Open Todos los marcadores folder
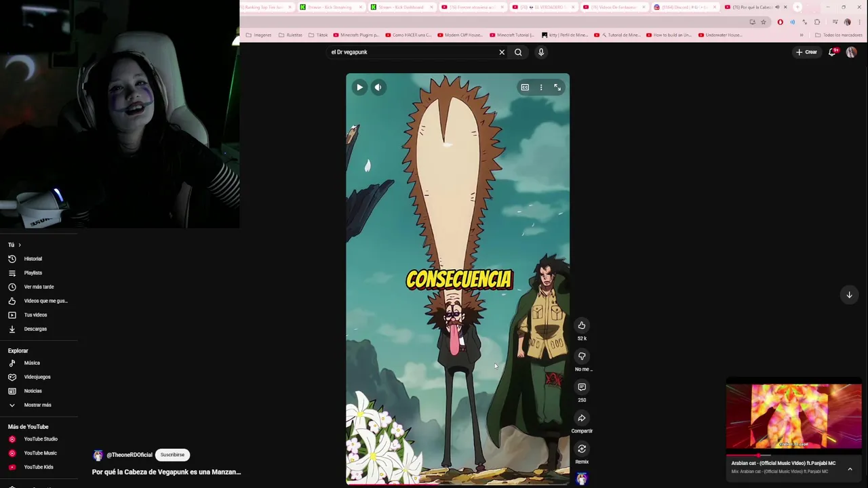The width and height of the screenshot is (868, 488). tap(839, 35)
